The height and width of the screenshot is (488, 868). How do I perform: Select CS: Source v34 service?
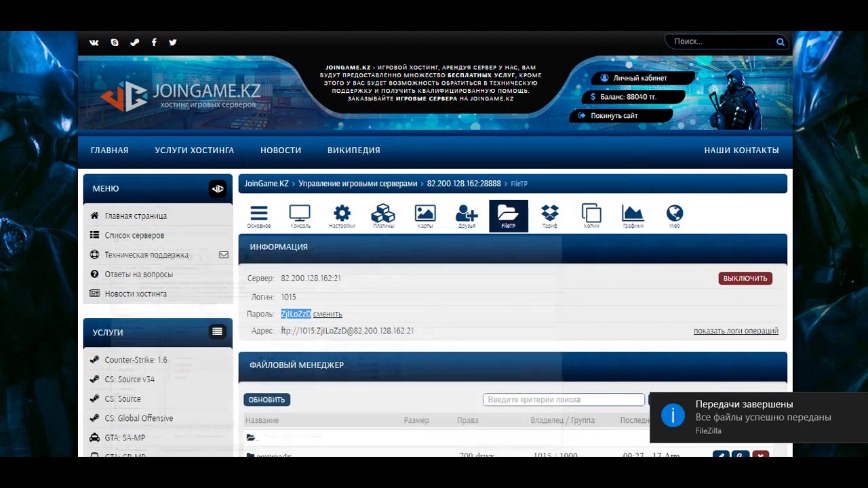130,380
